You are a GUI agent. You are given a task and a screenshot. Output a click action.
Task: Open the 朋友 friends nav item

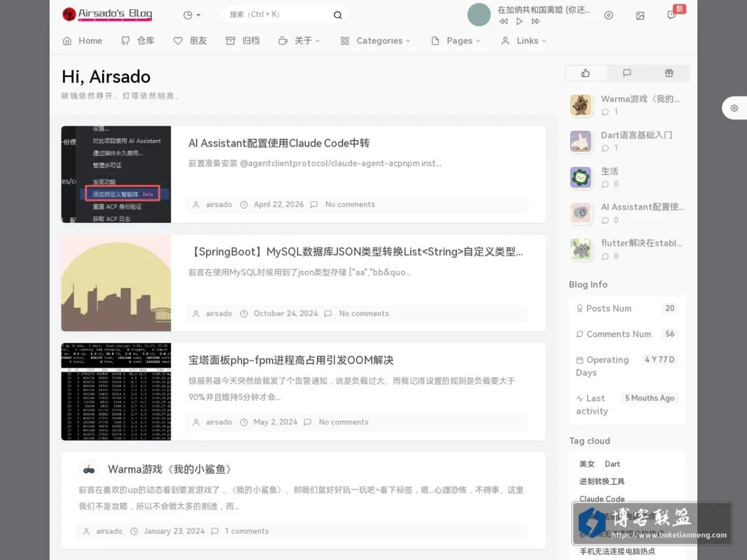pyautogui.click(x=190, y=40)
